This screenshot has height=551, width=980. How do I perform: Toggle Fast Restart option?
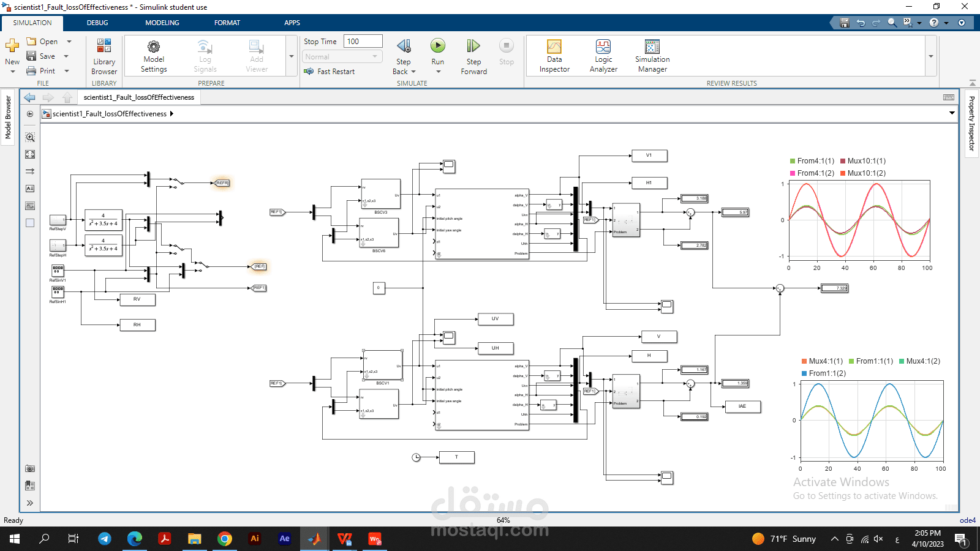330,72
